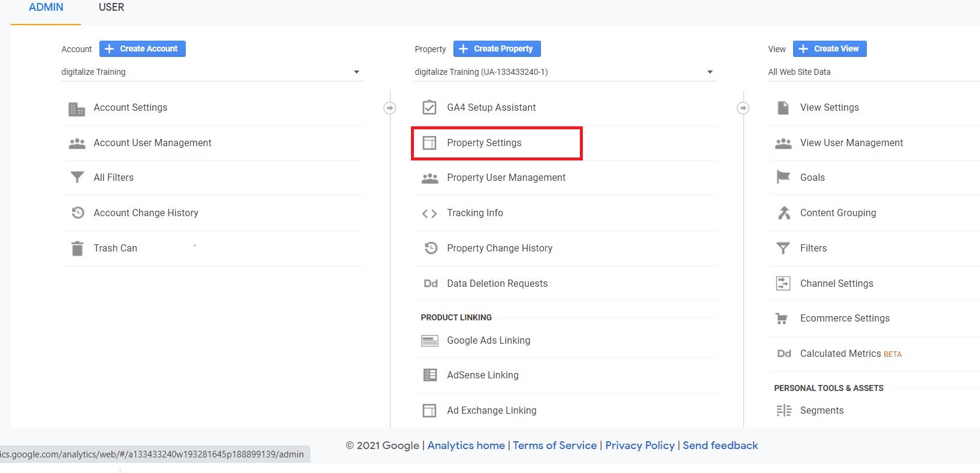Click the Analytics home footer link

pyautogui.click(x=466, y=445)
